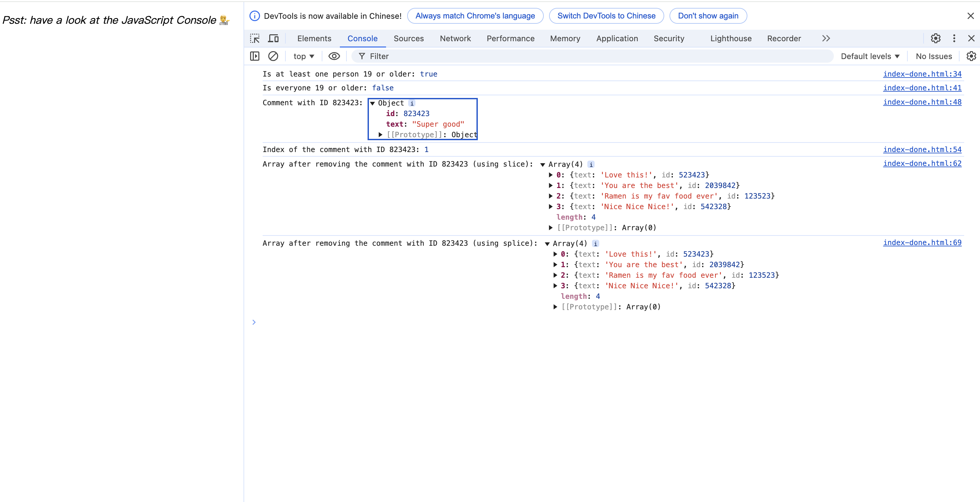Create live expression with the eye icon

334,56
